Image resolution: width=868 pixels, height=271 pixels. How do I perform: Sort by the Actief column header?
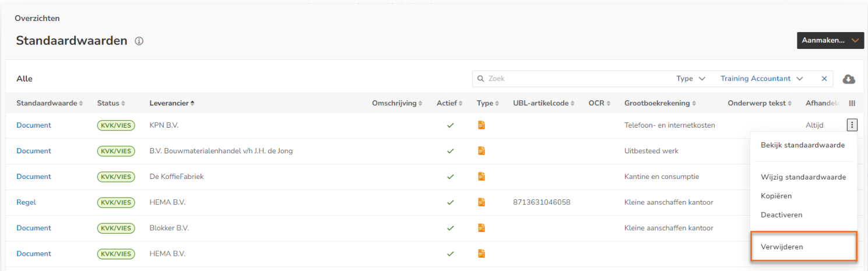449,103
